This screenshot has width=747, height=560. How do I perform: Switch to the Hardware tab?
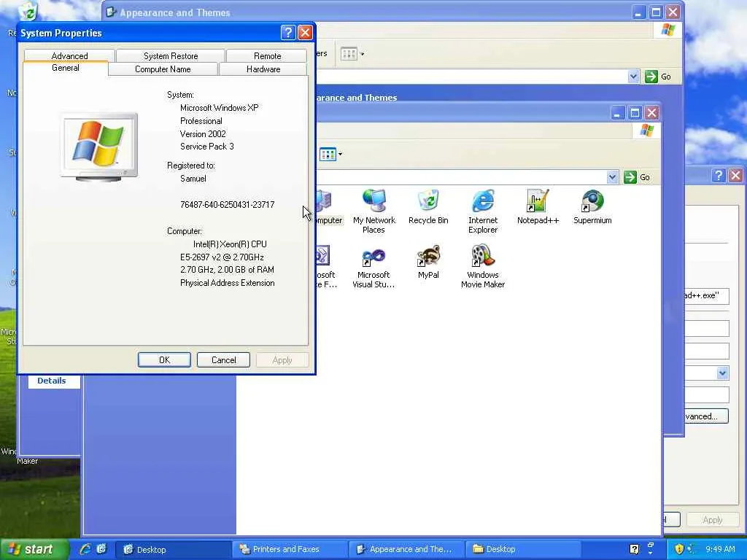click(x=263, y=69)
